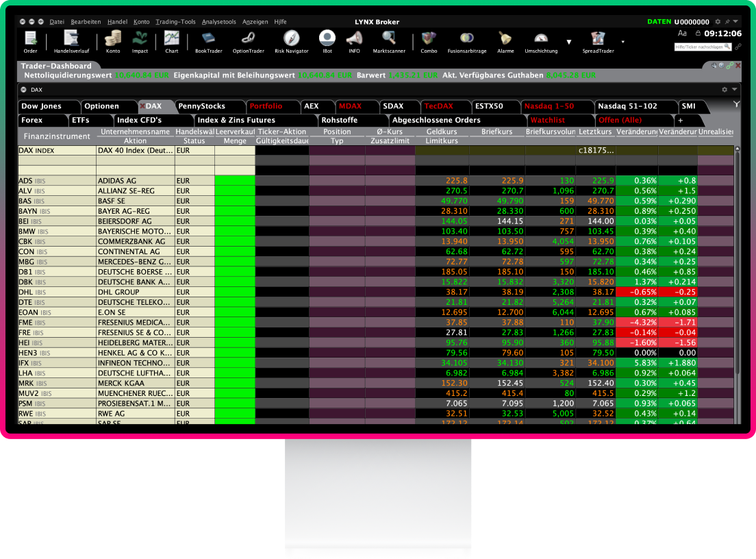Expand the toolbar overflow arrow after Umschichtung
The height and width of the screenshot is (559, 756).
pos(569,42)
